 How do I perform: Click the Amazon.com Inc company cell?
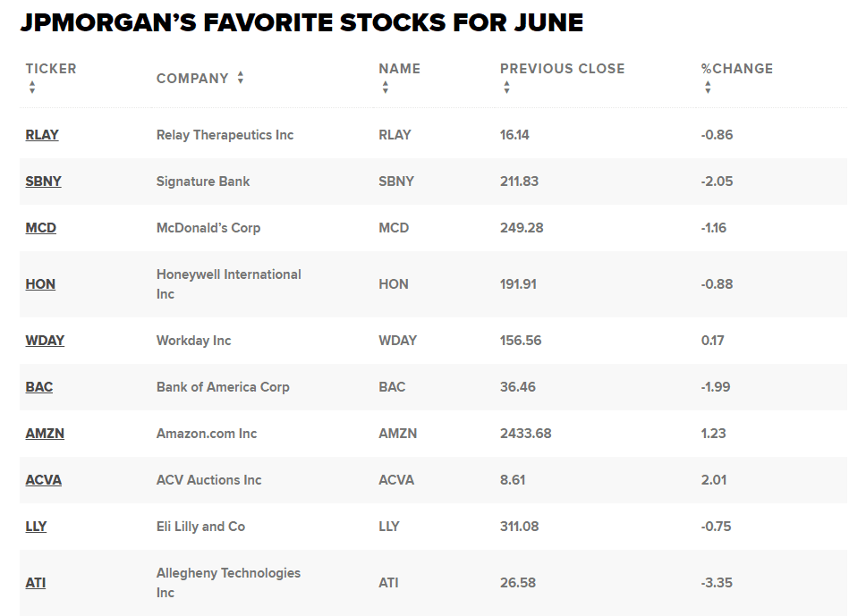[207, 434]
